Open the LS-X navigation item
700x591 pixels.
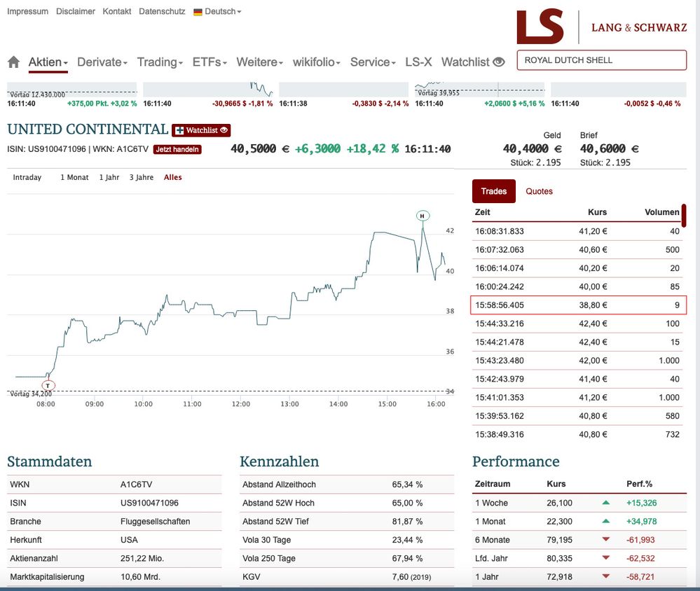pos(418,62)
